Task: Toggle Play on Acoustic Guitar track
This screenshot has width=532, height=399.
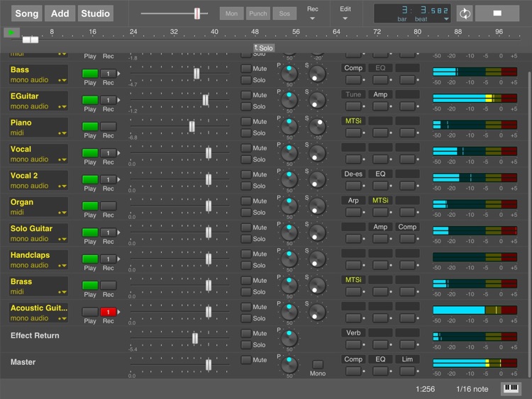Action: coord(90,312)
